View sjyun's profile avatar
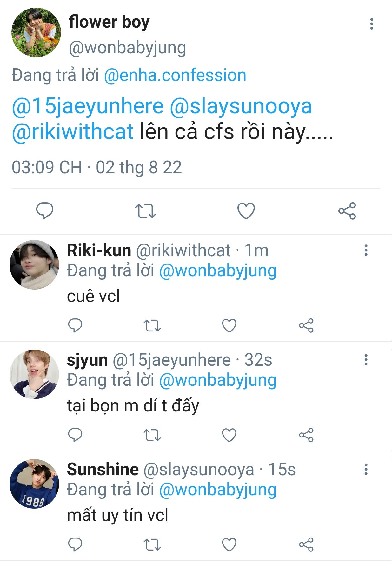Viewport: 392px width, 561px height. [34, 374]
